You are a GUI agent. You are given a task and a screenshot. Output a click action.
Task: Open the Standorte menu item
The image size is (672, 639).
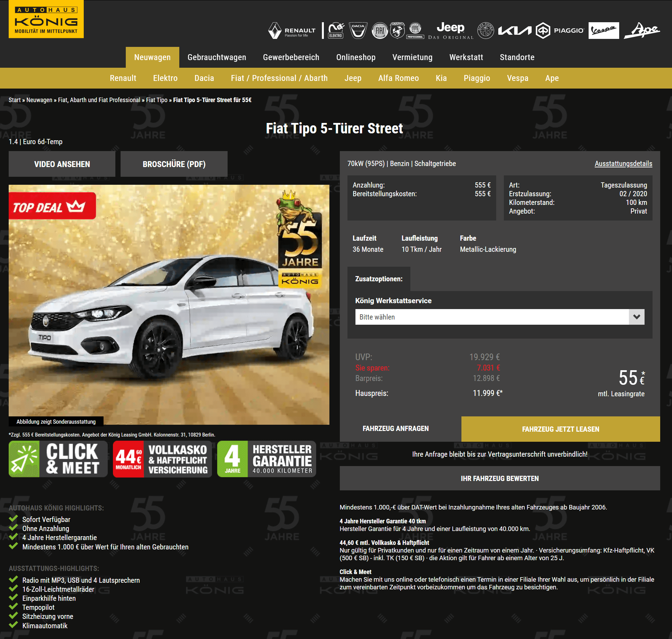(517, 57)
